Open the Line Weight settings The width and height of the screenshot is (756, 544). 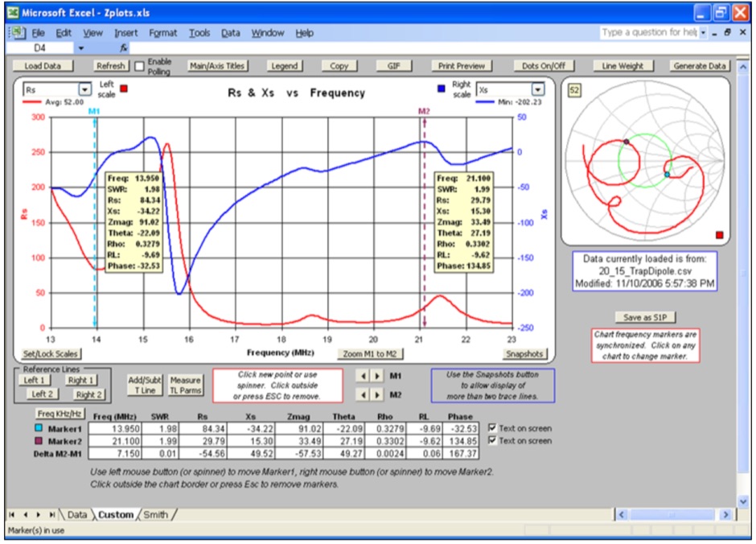(x=624, y=65)
